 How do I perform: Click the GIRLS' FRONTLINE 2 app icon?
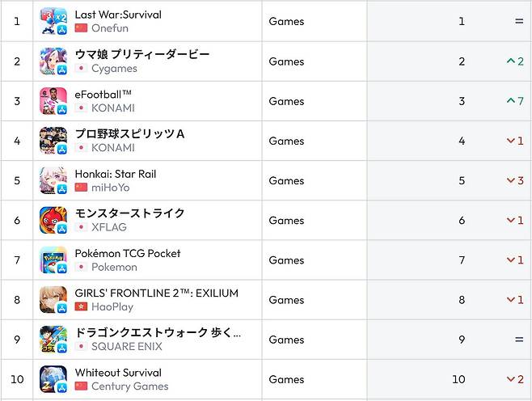(x=53, y=300)
